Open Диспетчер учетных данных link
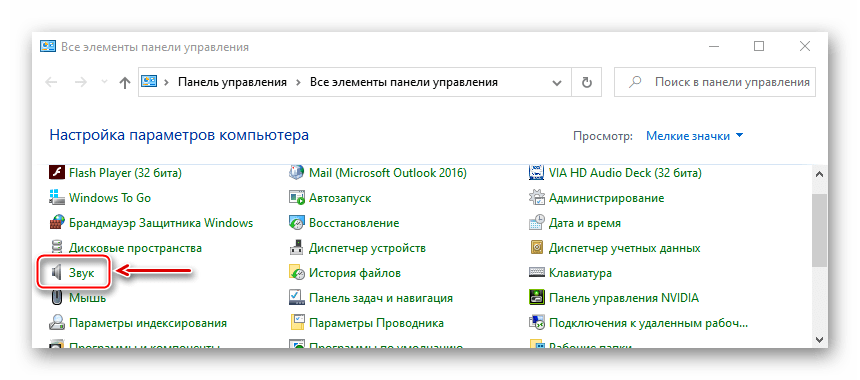The height and width of the screenshot is (380, 860). coord(625,248)
